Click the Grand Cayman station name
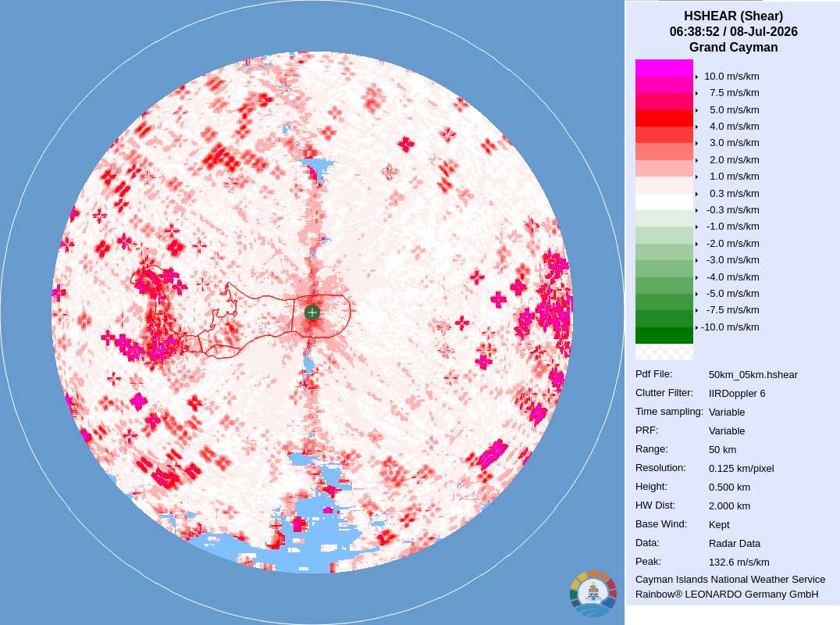 point(733,47)
